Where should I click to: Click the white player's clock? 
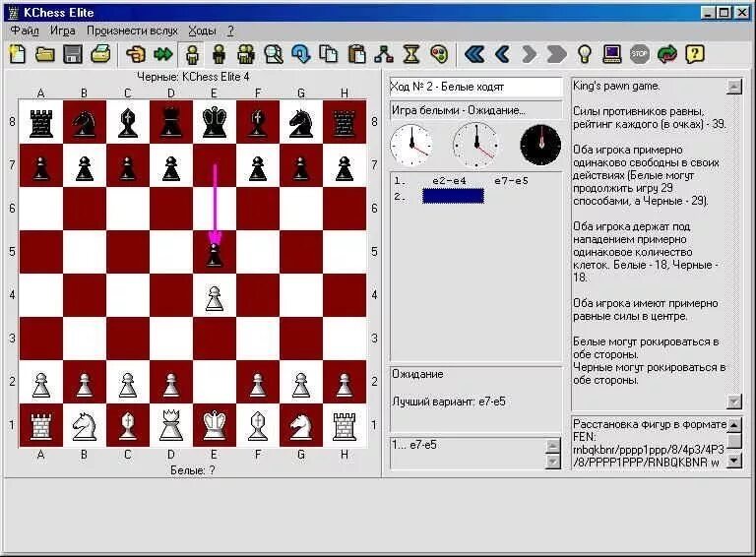pyautogui.click(x=411, y=145)
